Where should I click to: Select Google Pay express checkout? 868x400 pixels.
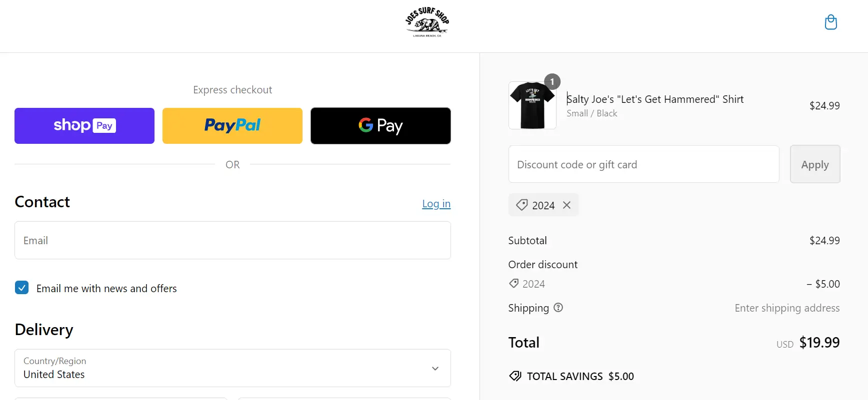(x=380, y=126)
